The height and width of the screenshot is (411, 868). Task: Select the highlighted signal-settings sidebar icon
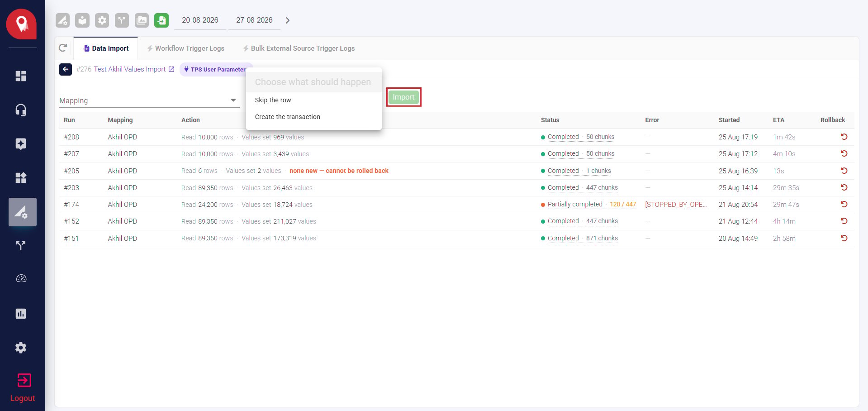23,212
